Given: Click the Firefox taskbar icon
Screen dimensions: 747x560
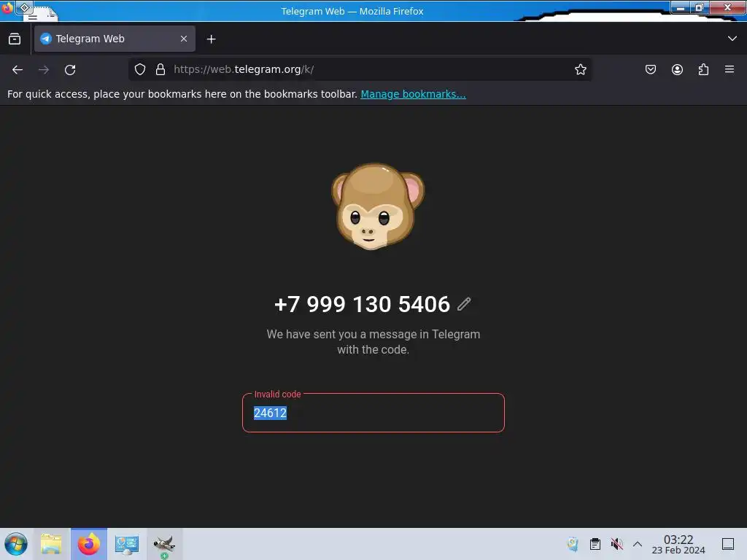Looking at the screenshot, I should coord(89,544).
